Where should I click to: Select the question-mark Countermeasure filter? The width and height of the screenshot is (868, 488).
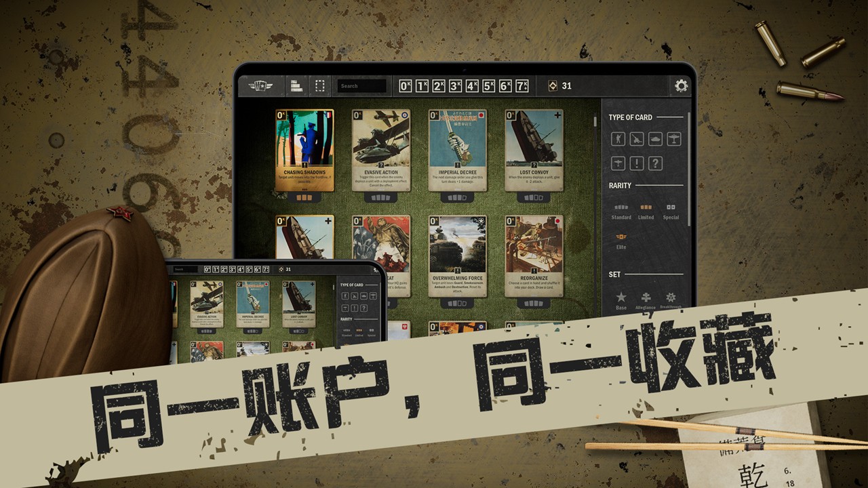coord(655,163)
